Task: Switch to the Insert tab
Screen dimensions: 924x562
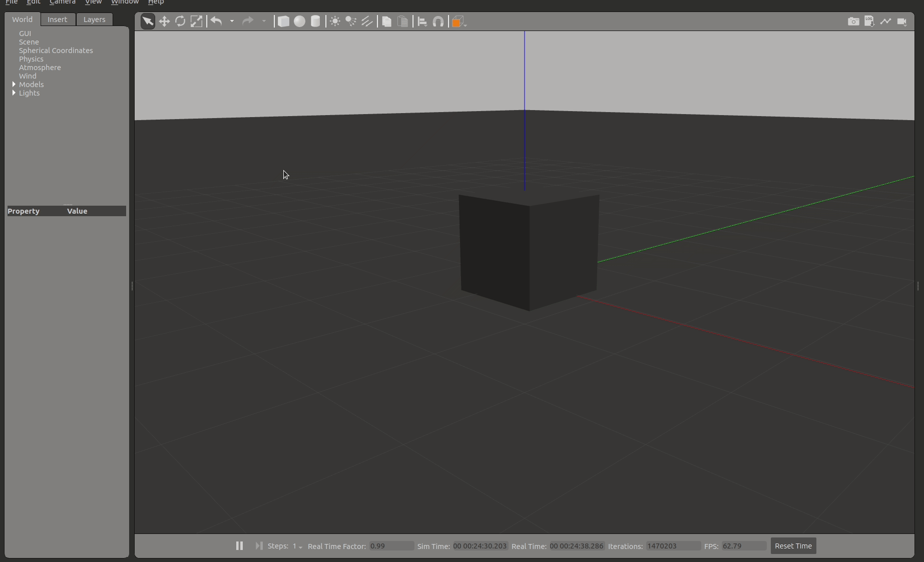Action: click(57, 19)
